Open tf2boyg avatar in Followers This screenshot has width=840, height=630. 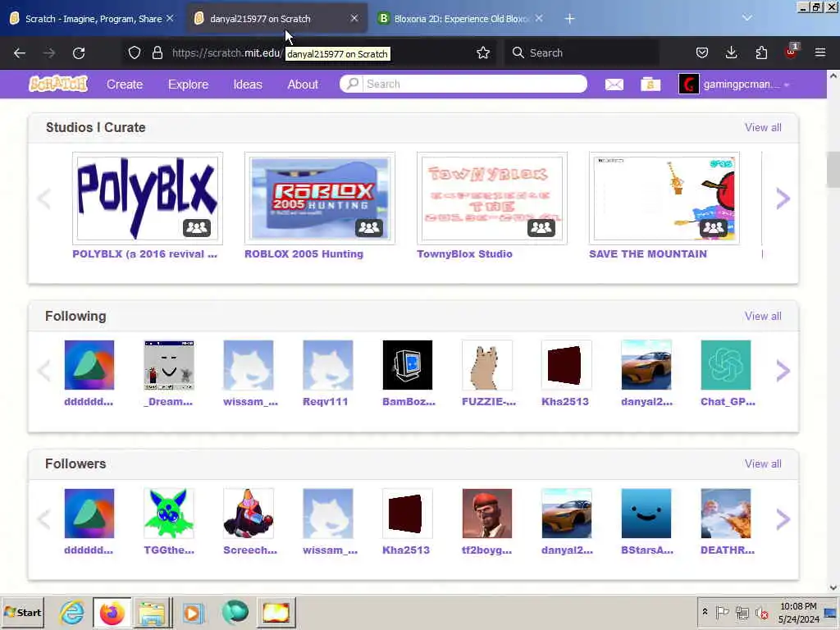tap(487, 514)
